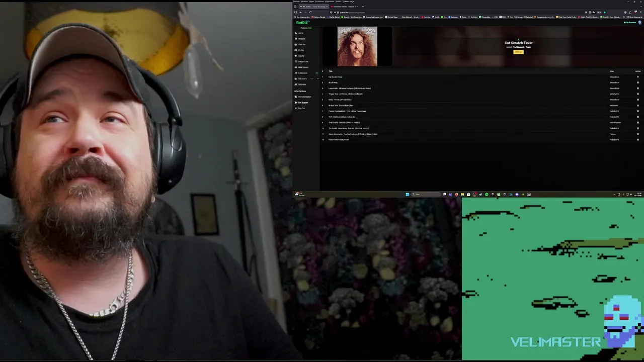Open the user avatar beside Go Premium
Viewport: 644px width, 362px height.
[640, 23]
